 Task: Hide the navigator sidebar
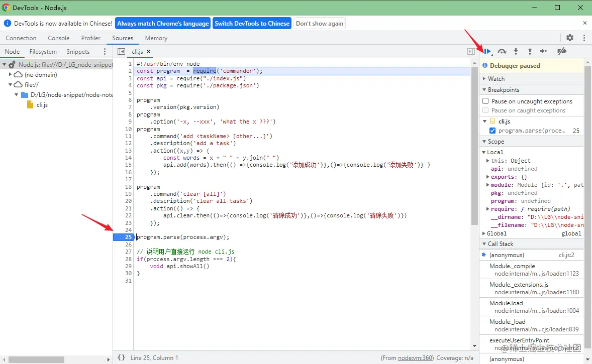[x=121, y=52]
